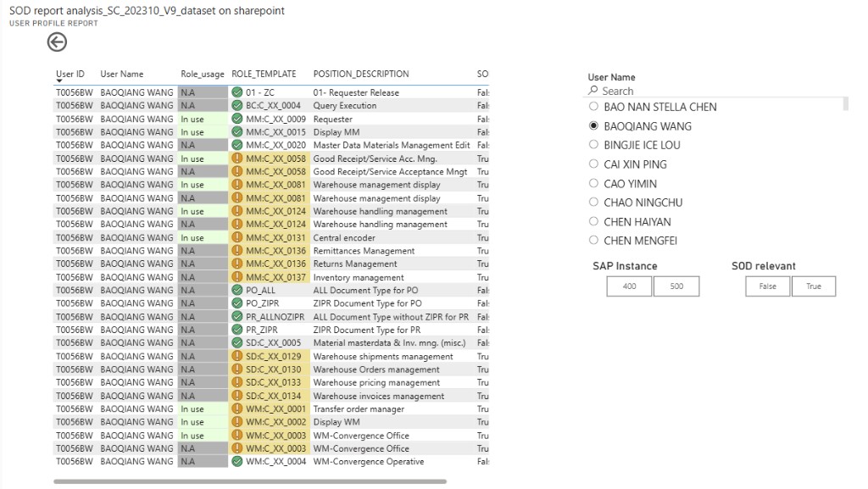Image resolution: width=868 pixels, height=489 pixels.
Task: Click green check icon for PR_ALLNOZIPR
Action: point(237,316)
